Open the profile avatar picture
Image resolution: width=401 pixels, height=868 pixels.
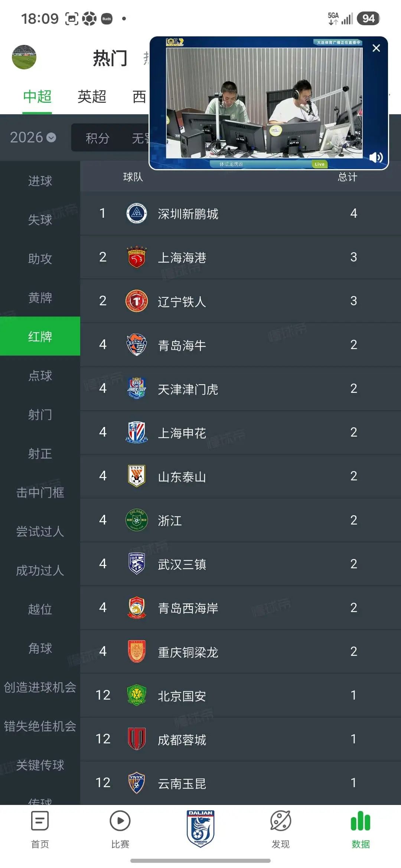(x=24, y=57)
